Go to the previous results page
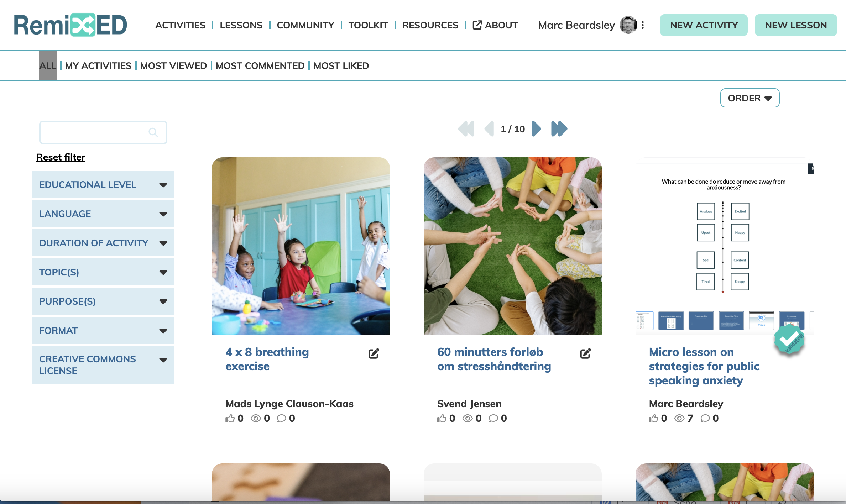Image resolution: width=846 pixels, height=504 pixels. coord(489,129)
